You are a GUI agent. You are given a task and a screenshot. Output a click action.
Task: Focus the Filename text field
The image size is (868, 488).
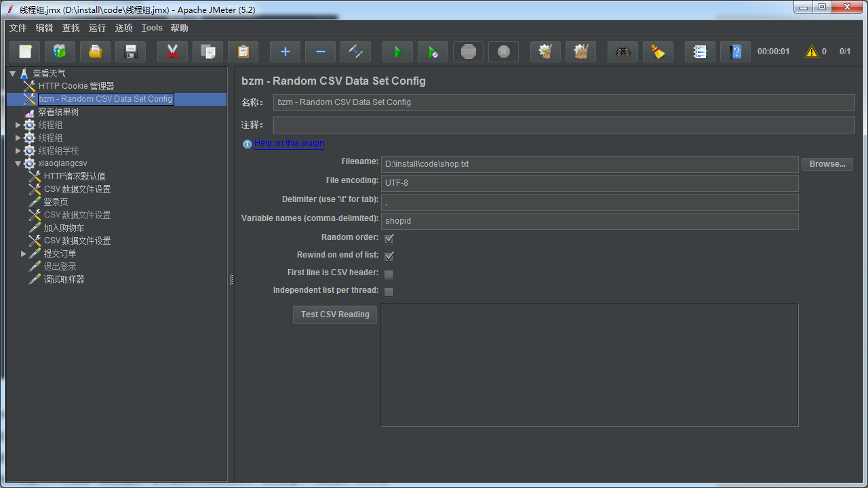point(589,164)
